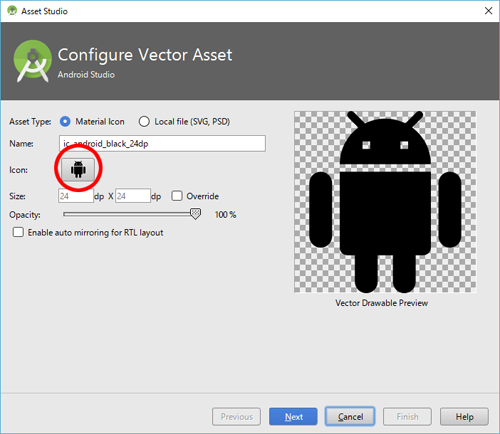Click the width size field

point(76,196)
